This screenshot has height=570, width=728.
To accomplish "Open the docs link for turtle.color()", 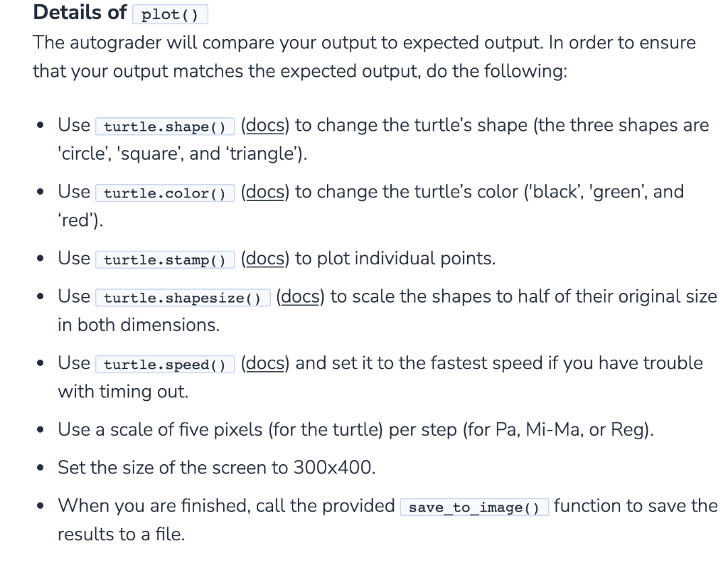I will (264, 192).
